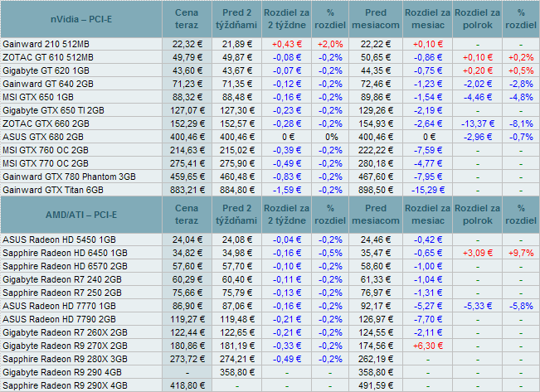Click the red '+2,0%' percentage value

coord(330,44)
